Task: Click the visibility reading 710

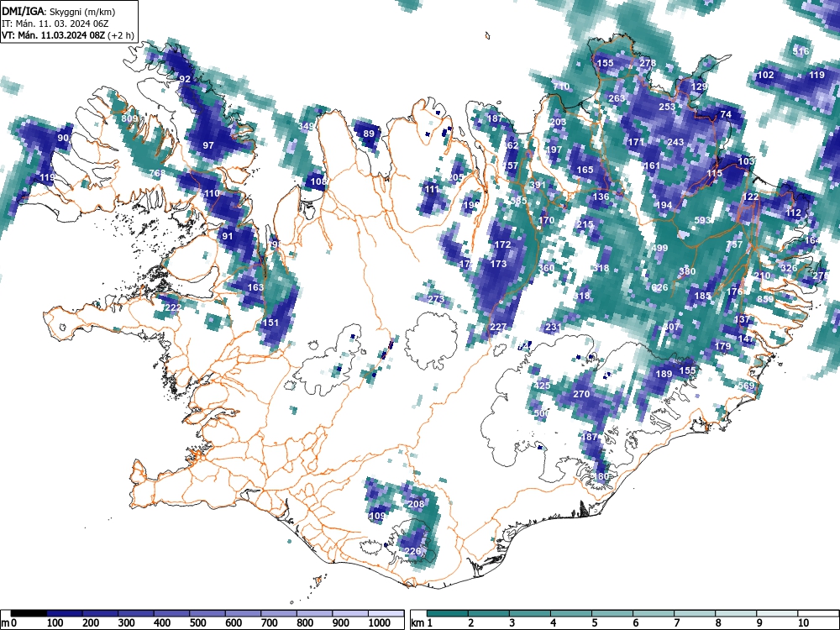Action: tap(561, 87)
